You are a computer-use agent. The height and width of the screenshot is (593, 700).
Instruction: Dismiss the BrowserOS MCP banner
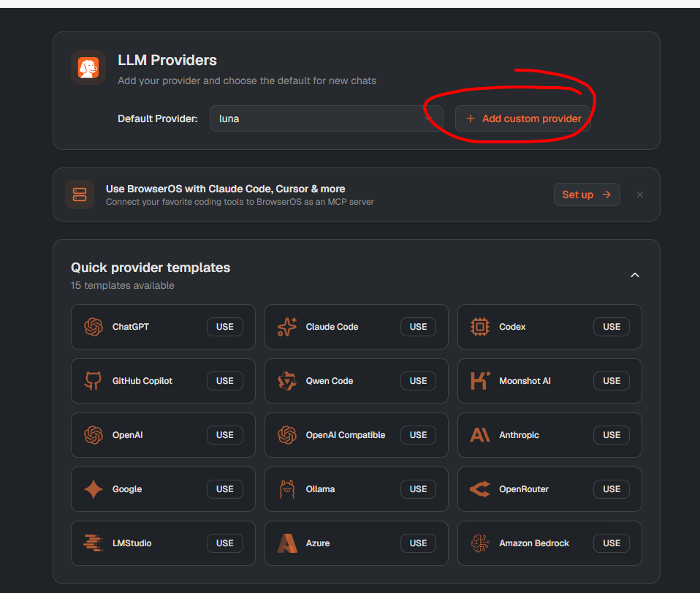point(640,194)
